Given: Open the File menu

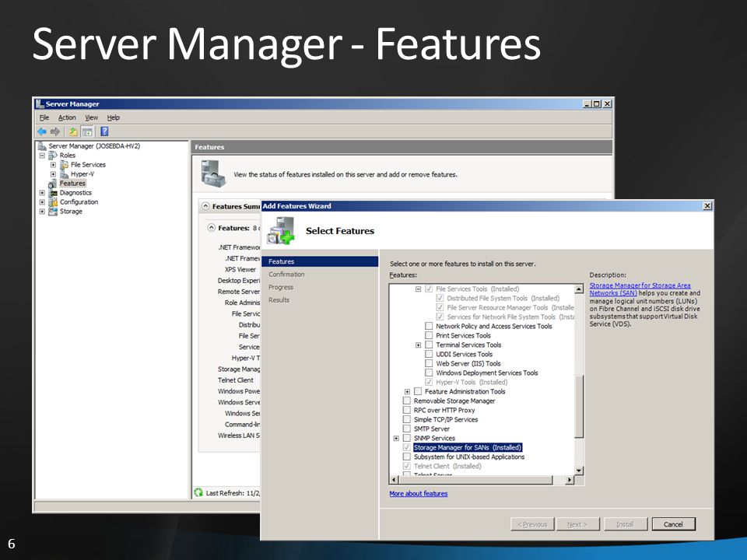Looking at the screenshot, I should coord(44,117).
